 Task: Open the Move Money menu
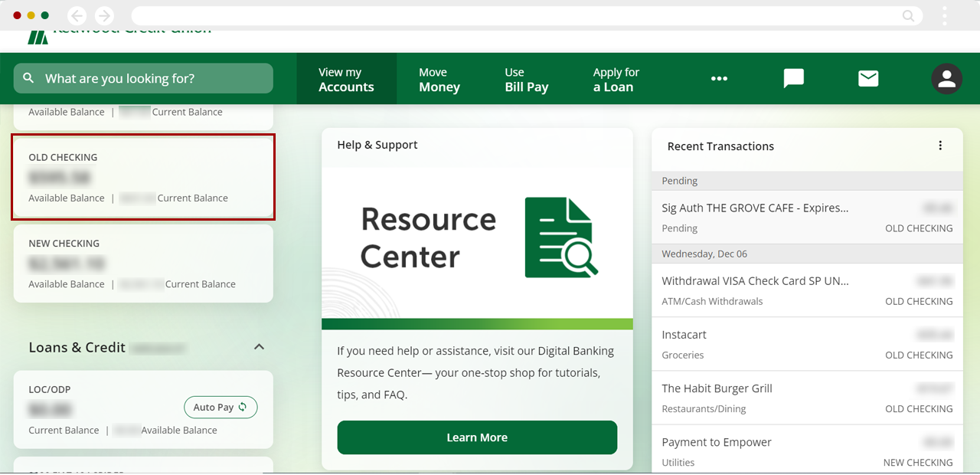[439, 79]
